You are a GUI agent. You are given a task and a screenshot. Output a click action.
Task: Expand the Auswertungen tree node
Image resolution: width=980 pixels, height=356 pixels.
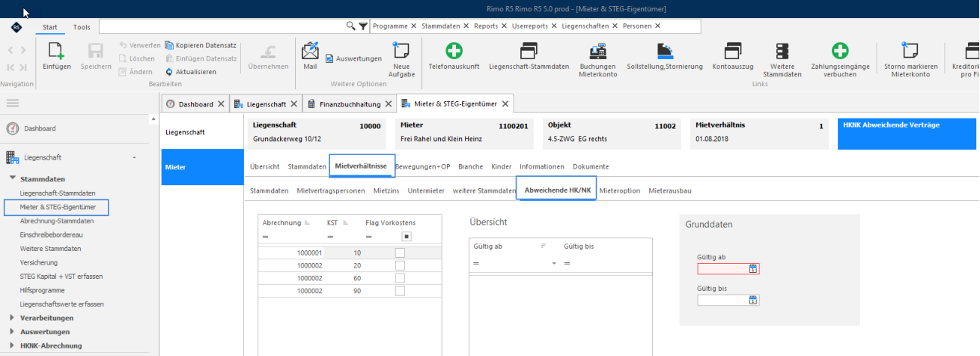tap(12, 331)
